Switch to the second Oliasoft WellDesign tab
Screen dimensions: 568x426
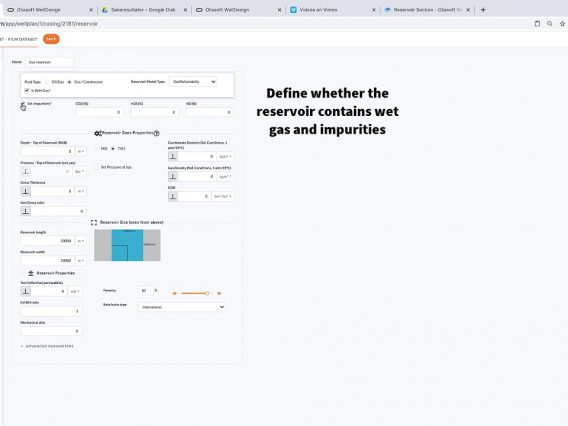(237, 10)
